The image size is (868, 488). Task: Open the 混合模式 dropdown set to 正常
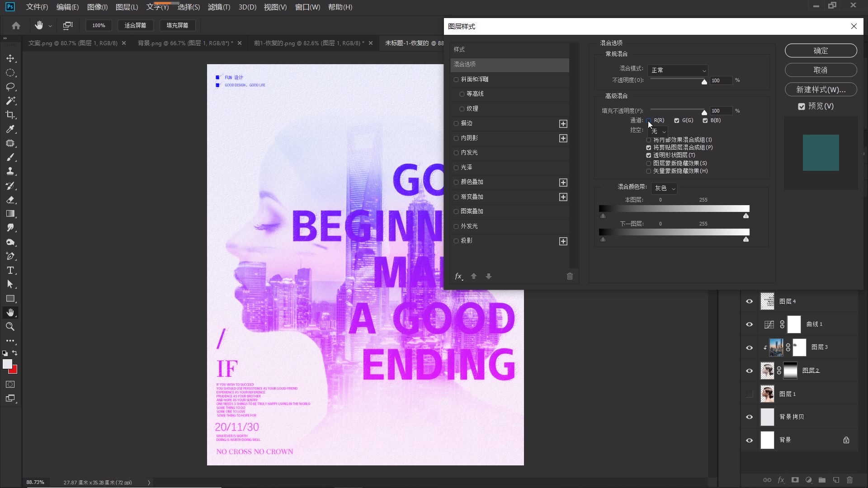(x=677, y=70)
